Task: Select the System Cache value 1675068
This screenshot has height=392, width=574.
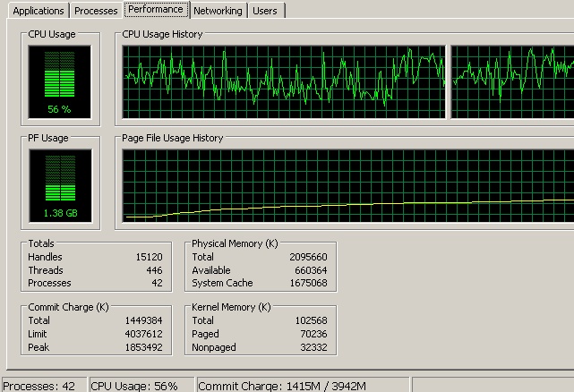Action: [x=309, y=284]
